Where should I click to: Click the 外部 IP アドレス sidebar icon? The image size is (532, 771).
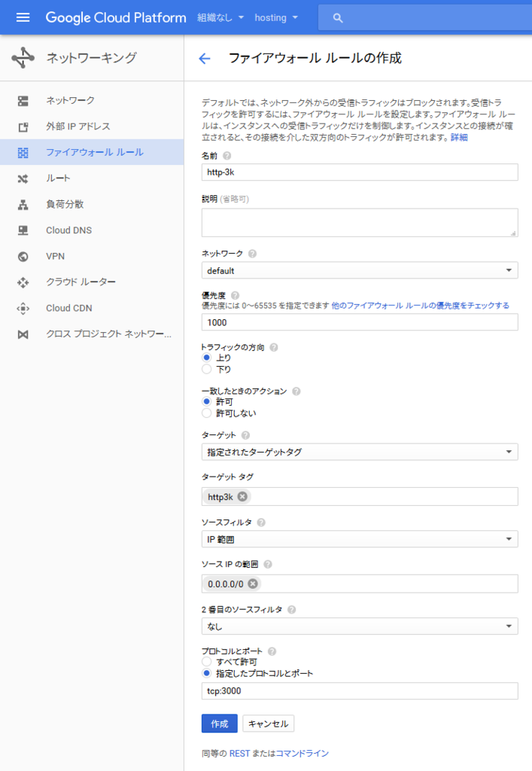click(x=23, y=126)
